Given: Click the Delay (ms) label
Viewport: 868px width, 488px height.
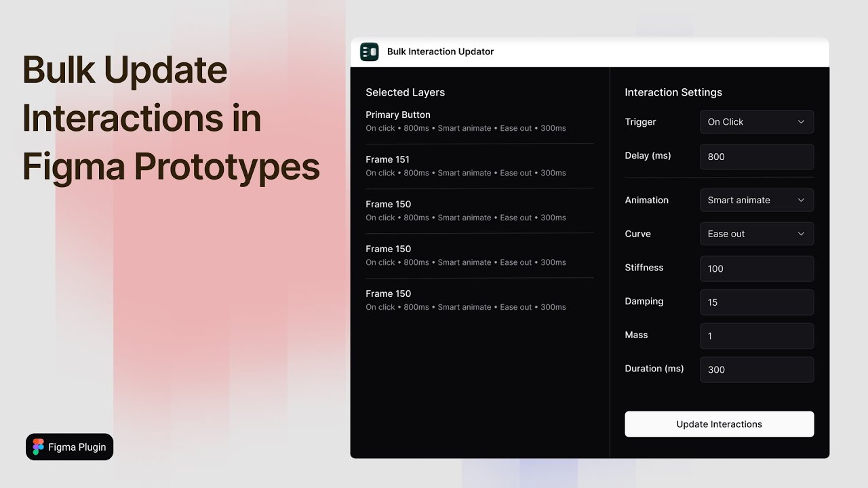Looking at the screenshot, I should [648, 156].
